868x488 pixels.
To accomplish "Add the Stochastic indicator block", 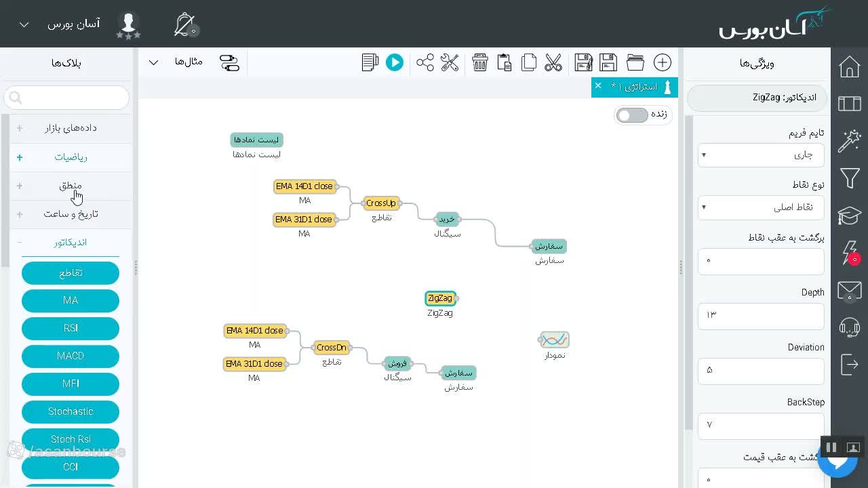I will click(71, 411).
